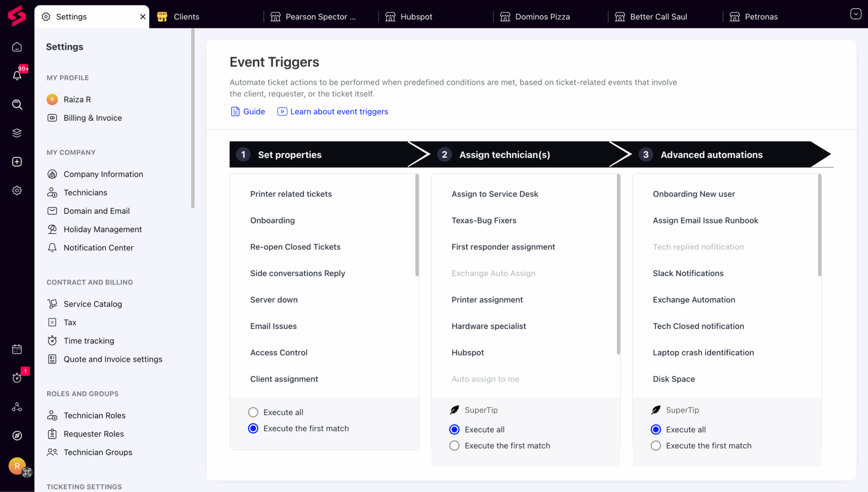Choose Execute the first match for Advanced automations
Viewport: 868px width, 492px height.
pyautogui.click(x=656, y=446)
